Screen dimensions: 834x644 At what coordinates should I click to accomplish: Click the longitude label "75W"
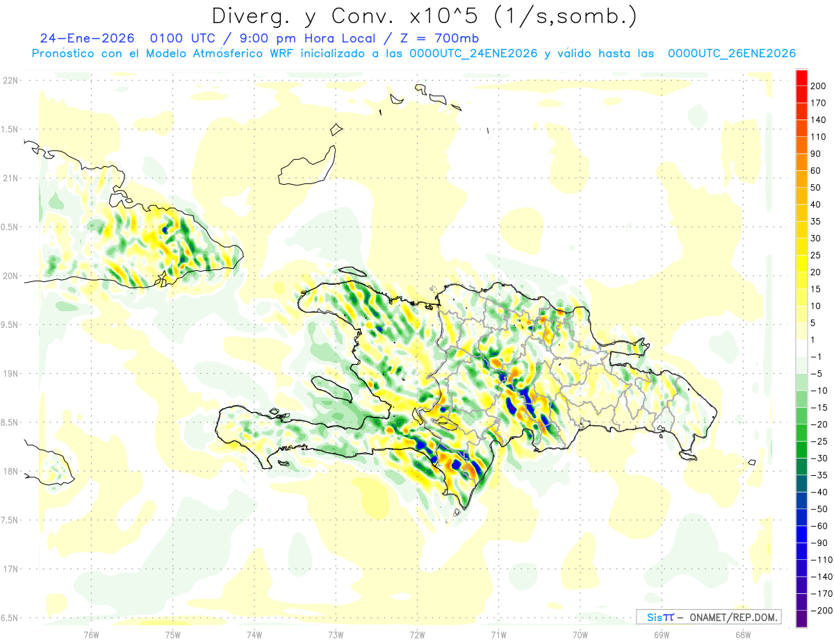tap(173, 635)
